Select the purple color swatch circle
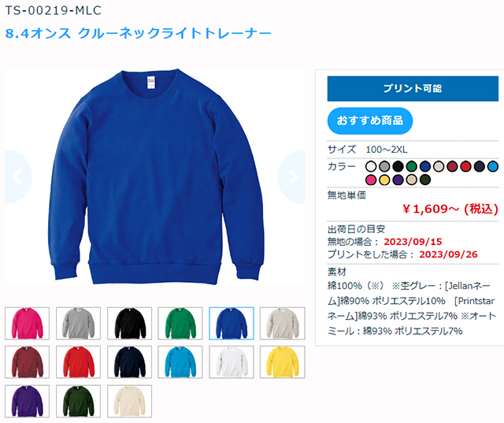504x423 pixels. 398,180
